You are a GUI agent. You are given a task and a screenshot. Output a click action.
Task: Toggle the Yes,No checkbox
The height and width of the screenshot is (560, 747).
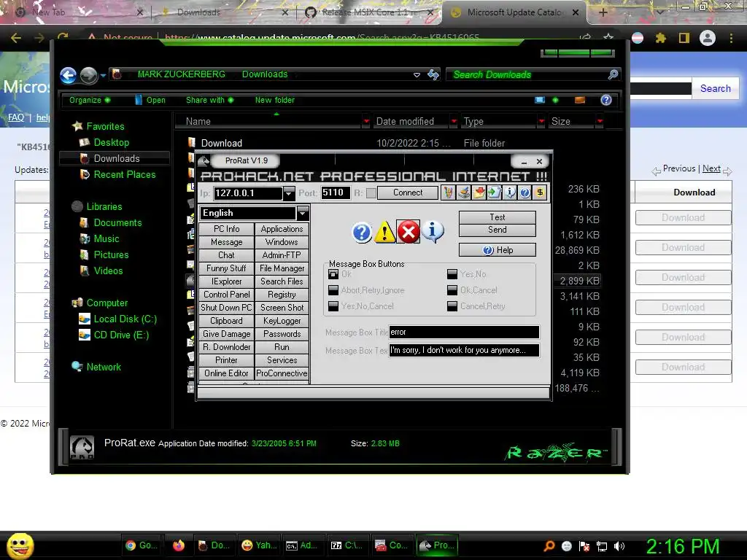pos(452,274)
